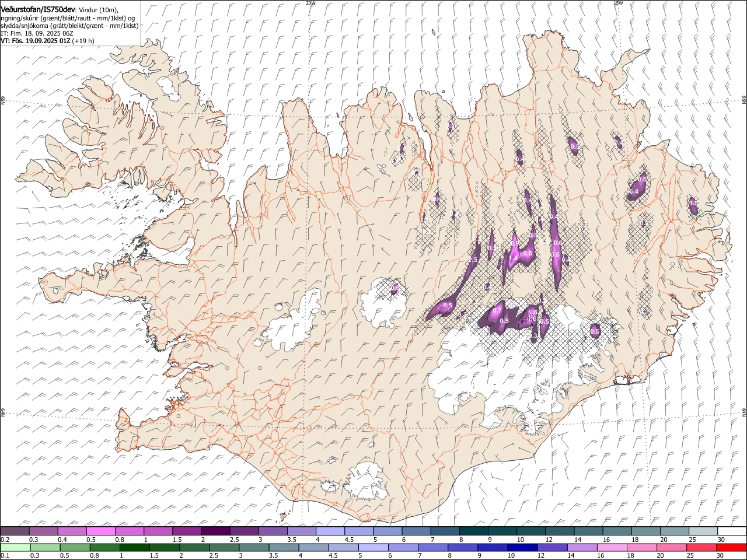Pick the lower-scale swatch between 2.5 and 3
This screenshot has height=560, width=747.
224,547
